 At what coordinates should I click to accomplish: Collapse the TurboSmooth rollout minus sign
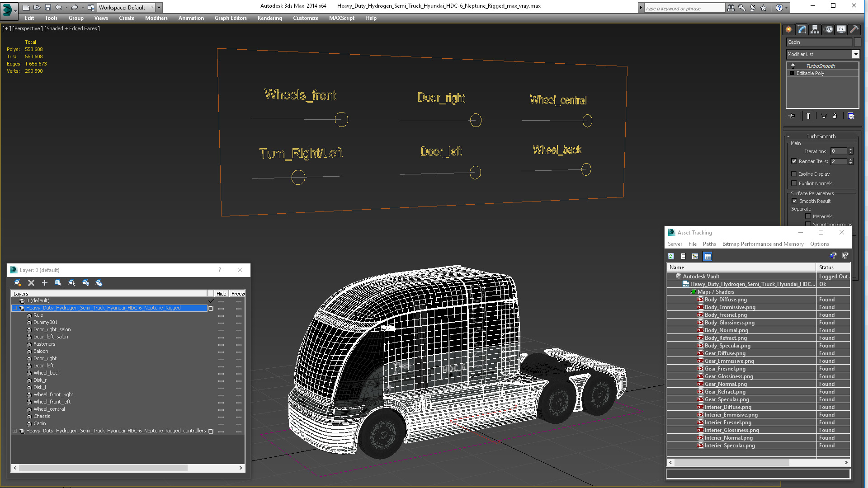(x=788, y=136)
